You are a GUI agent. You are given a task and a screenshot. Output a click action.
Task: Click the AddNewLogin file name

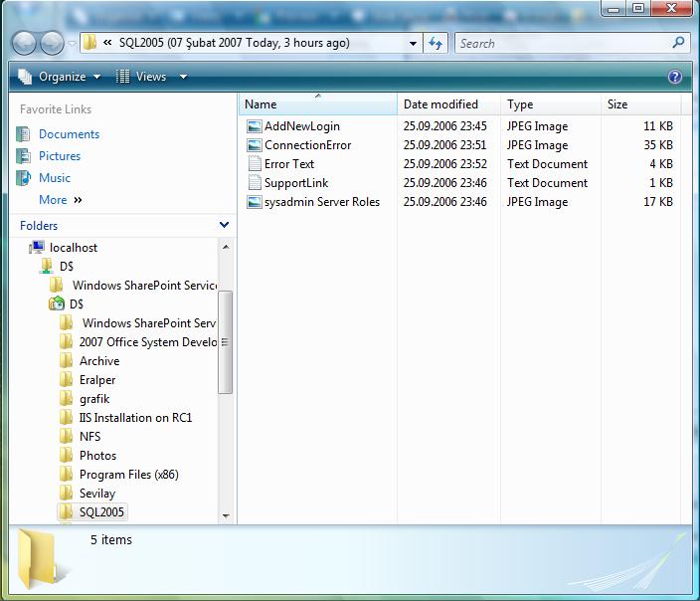[x=302, y=126]
